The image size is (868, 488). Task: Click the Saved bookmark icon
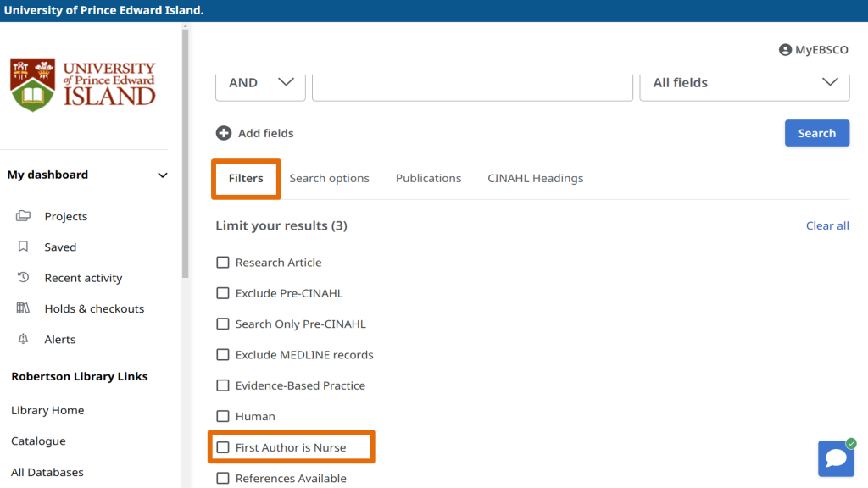[24, 247]
